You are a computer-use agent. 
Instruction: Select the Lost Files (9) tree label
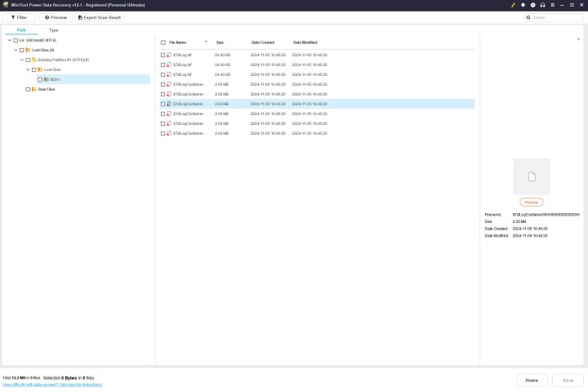pos(43,50)
